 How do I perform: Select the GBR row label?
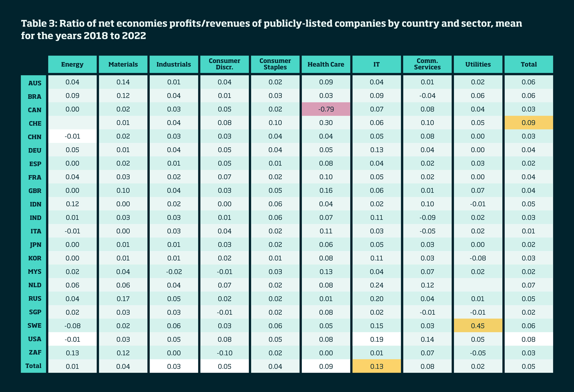pos(35,191)
